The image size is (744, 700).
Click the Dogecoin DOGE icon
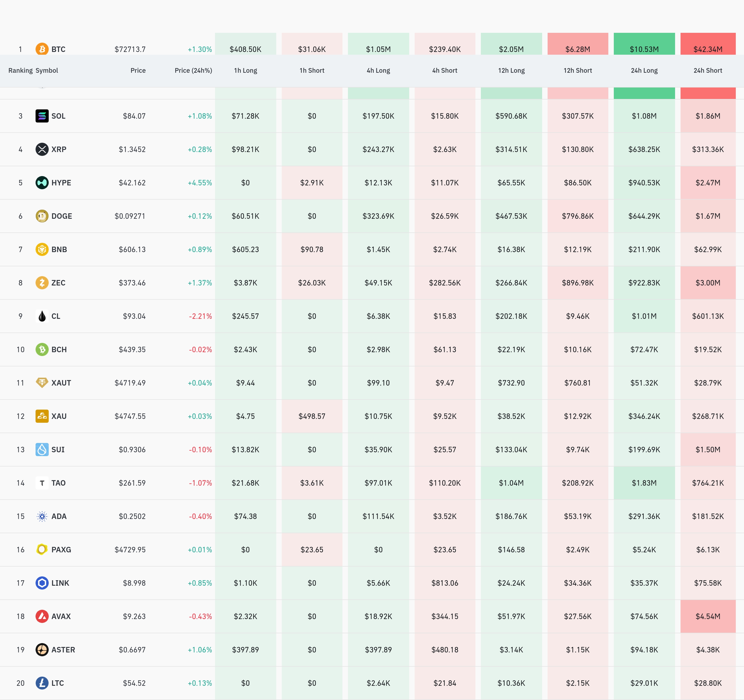pyautogui.click(x=42, y=216)
